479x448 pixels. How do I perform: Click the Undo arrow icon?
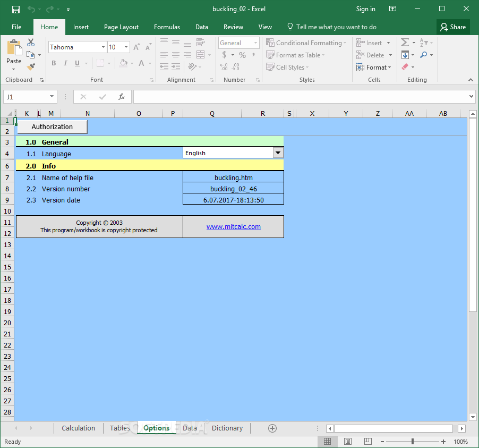coord(31,9)
